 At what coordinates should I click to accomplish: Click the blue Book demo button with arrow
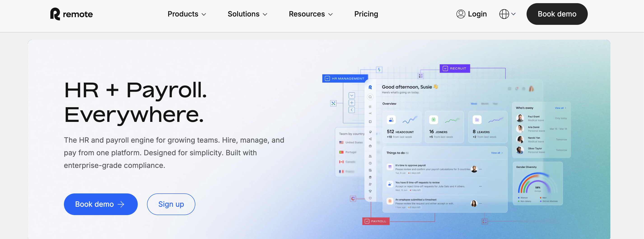tap(100, 204)
